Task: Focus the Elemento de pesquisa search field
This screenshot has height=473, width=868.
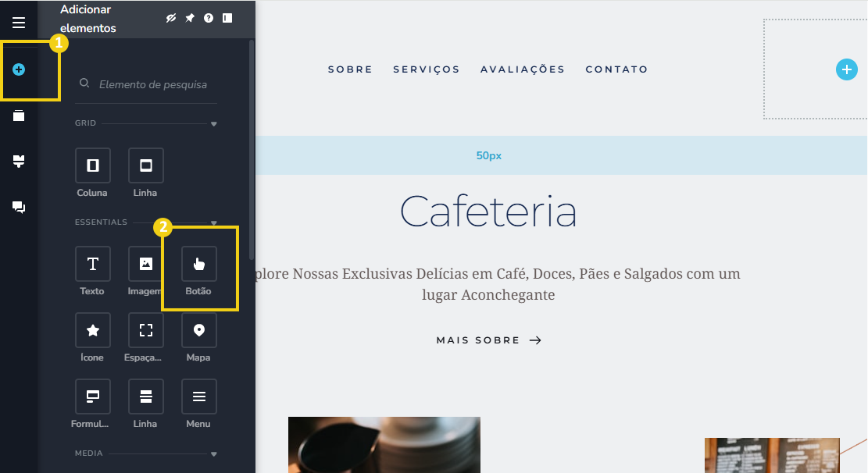Action: (x=147, y=84)
